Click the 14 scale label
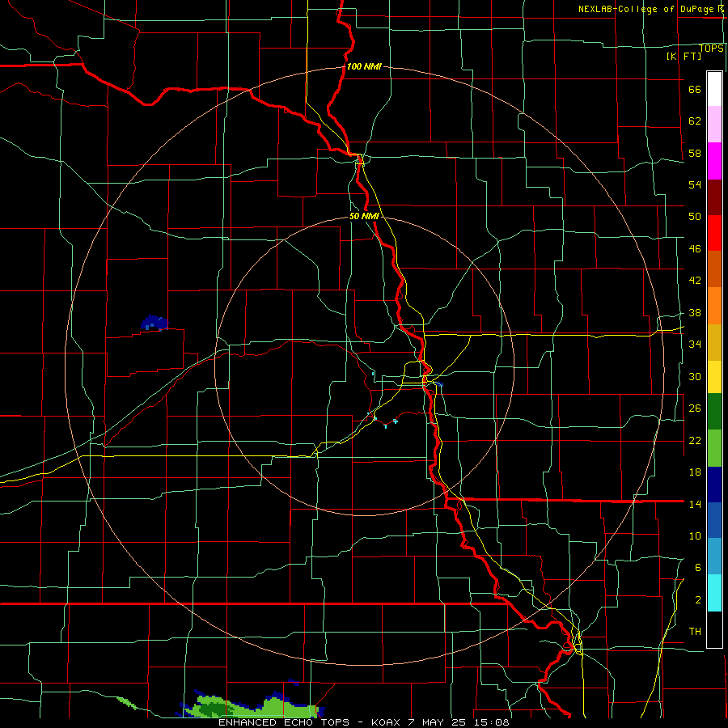The height and width of the screenshot is (728, 728). pyautogui.click(x=695, y=504)
